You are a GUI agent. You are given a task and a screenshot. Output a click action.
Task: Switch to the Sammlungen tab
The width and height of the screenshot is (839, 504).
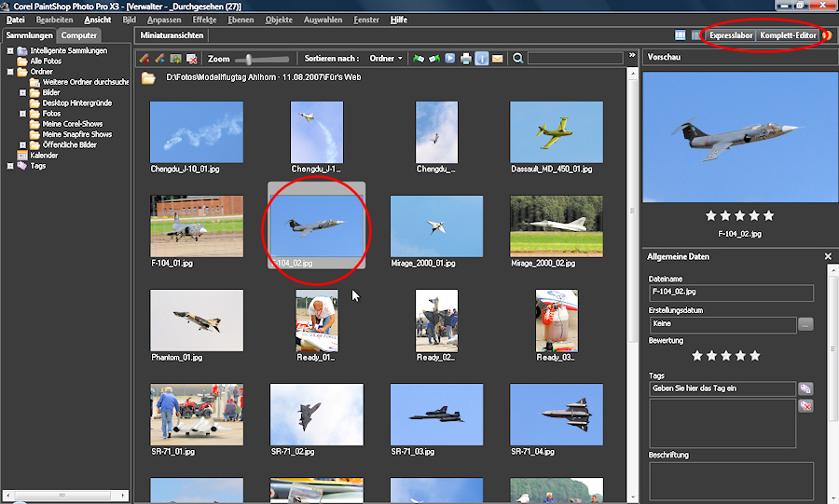[30, 35]
